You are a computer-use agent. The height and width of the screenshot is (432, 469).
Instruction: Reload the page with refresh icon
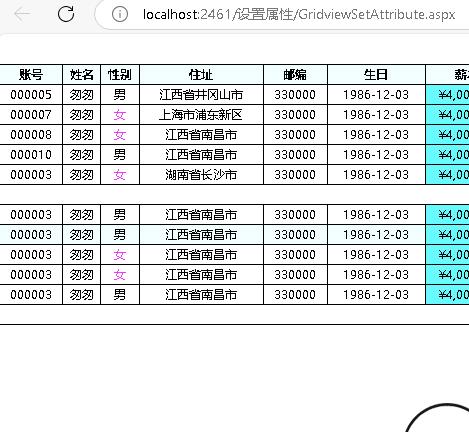point(66,14)
